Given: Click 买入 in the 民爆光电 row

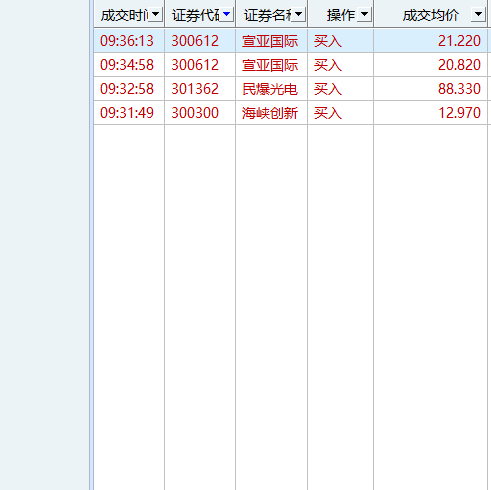Looking at the screenshot, I should pyautogui.click(x=328, y=89).
